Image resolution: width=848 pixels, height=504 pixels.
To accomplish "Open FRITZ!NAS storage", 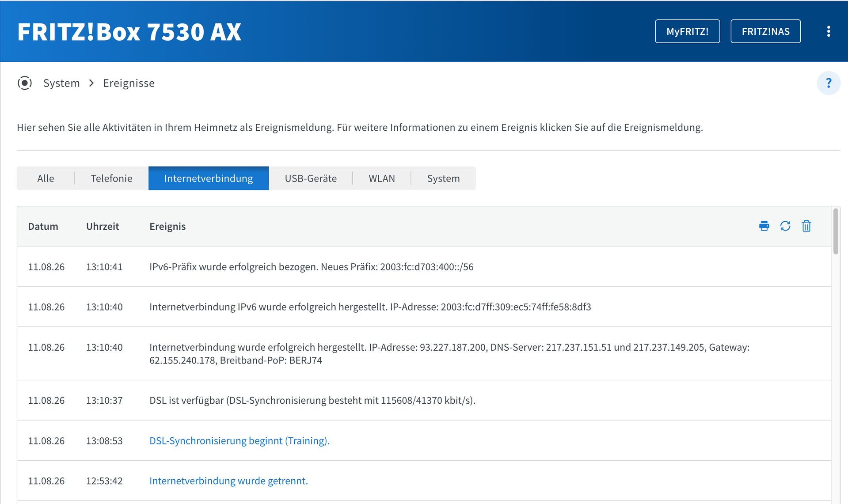I will point(765,31).
